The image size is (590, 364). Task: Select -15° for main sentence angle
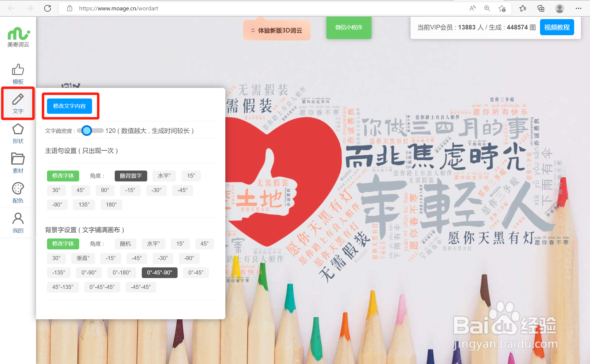[x=130, y=190]
